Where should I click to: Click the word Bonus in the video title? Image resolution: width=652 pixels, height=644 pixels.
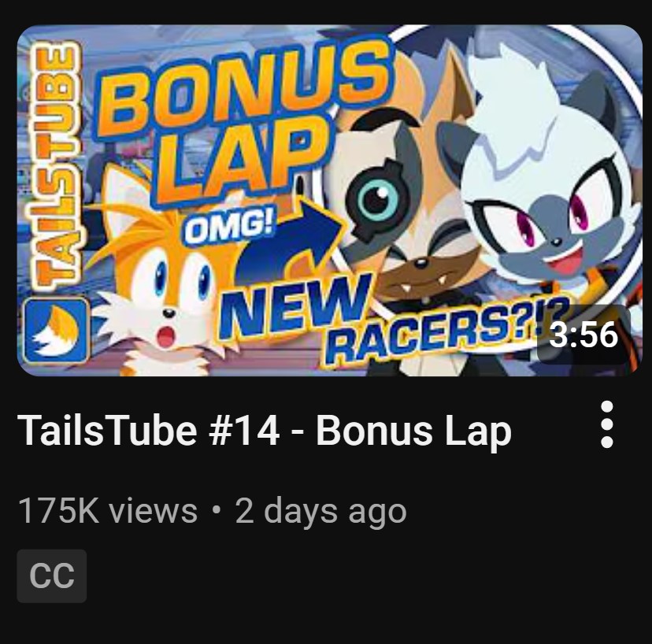click(372, 431)
